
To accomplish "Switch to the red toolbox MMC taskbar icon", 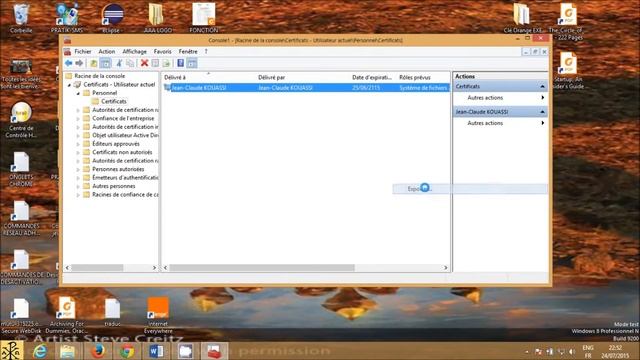I will tap(214, 351).
